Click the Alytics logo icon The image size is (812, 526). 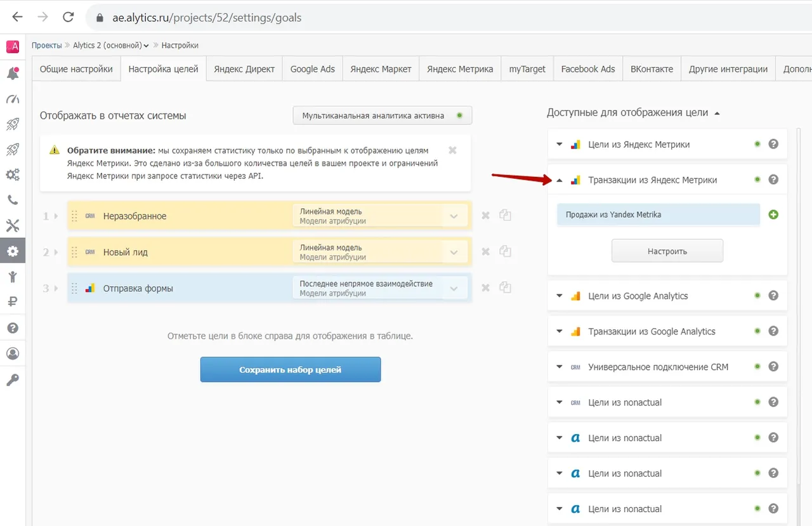[x=13, y=47]
